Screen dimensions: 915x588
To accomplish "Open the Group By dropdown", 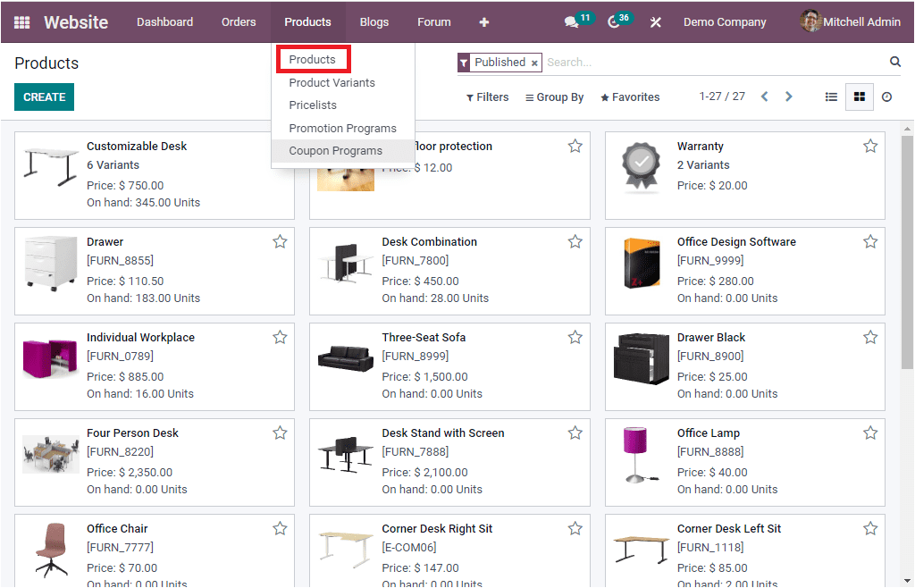I will point(554,97).
